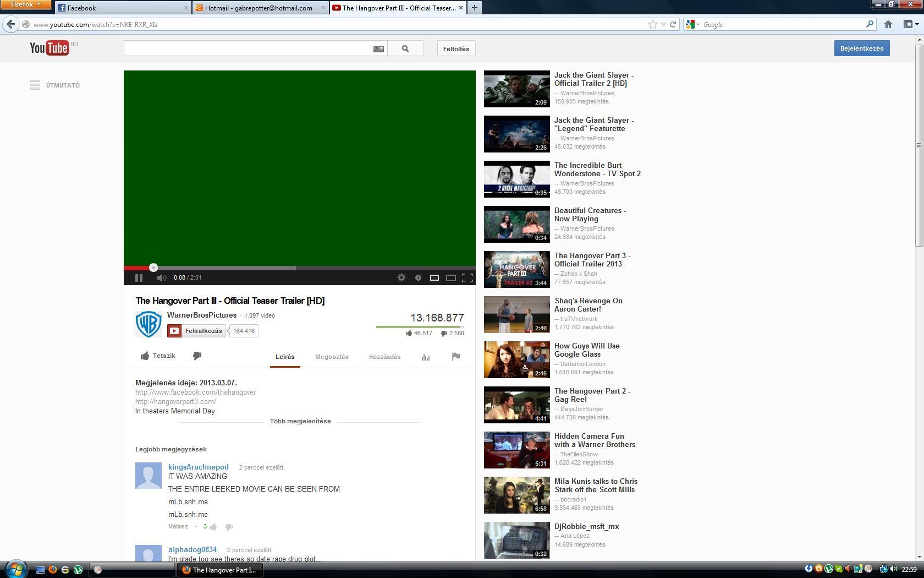The image size is (924, 578).
Task: Open the Leírás tab
Action: tap(285, 357)
